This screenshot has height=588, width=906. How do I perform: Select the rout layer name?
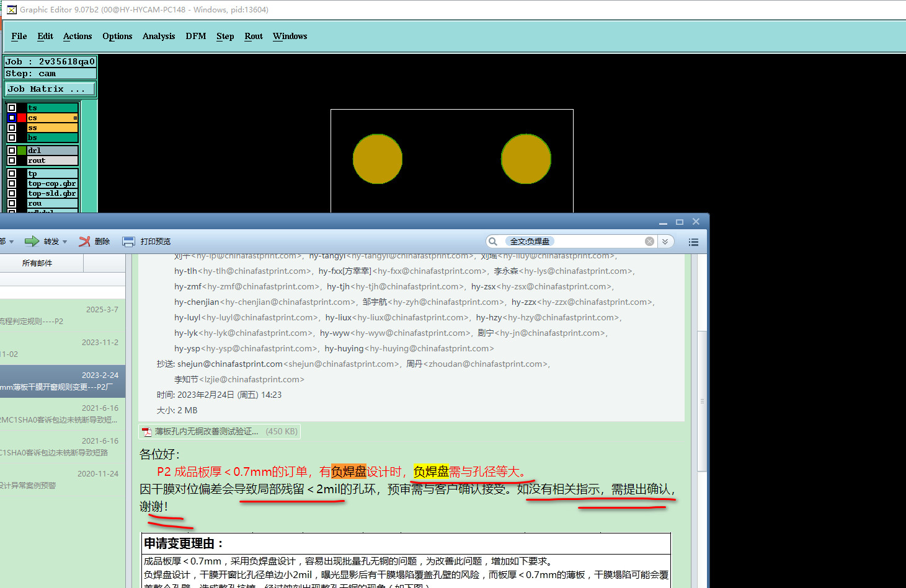(53, 160)
